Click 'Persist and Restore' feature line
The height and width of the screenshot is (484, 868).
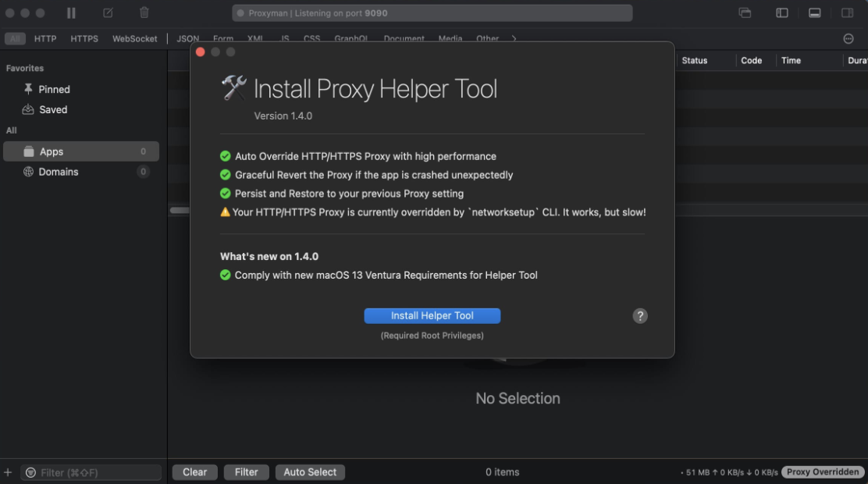349,194
